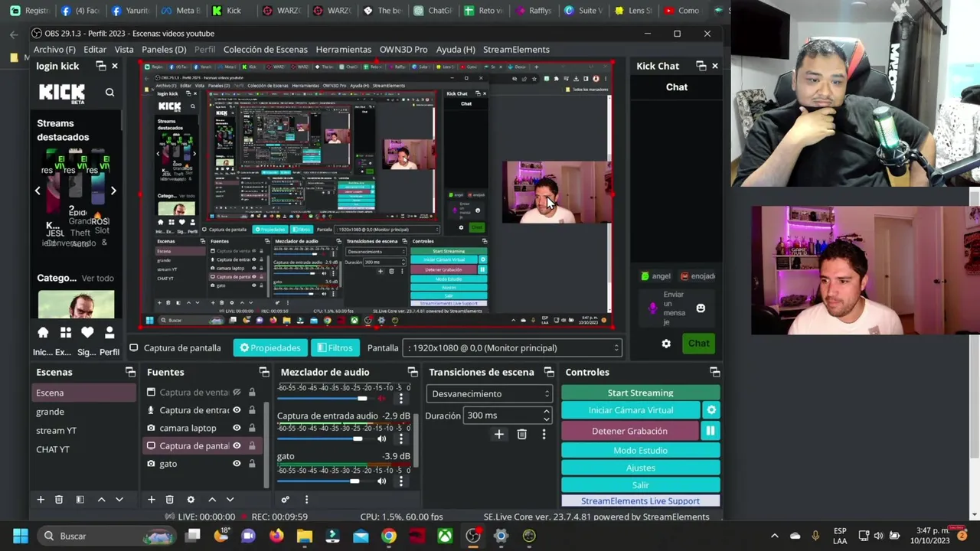
Task: Click Start Streaming button
Action: (x=641, y=393)
